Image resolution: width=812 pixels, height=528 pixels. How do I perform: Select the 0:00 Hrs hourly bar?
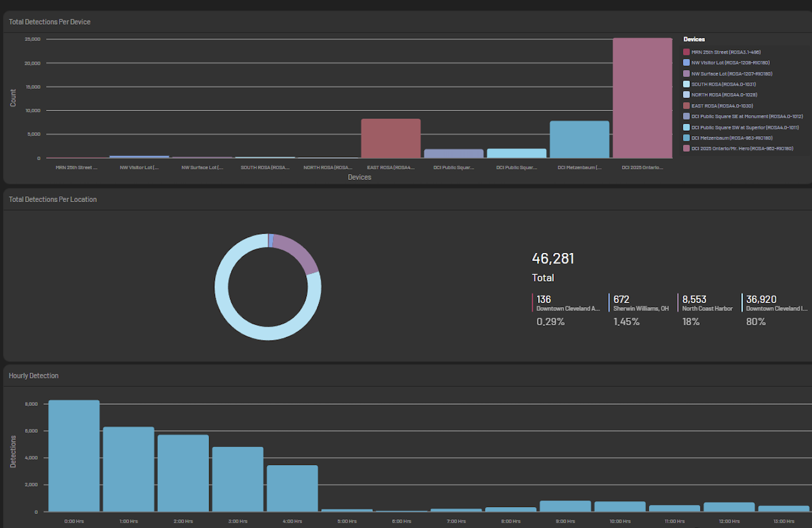pyautogui.click(x=74, y=456)
